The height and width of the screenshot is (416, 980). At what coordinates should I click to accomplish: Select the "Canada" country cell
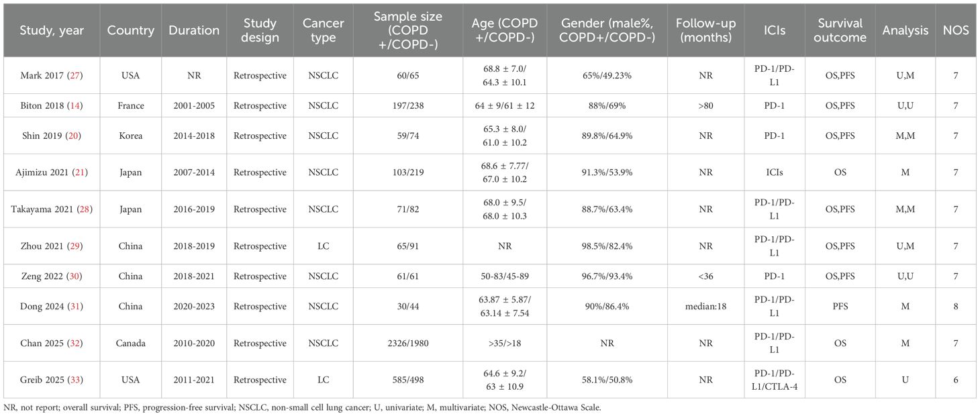click(x=131, y=344)
